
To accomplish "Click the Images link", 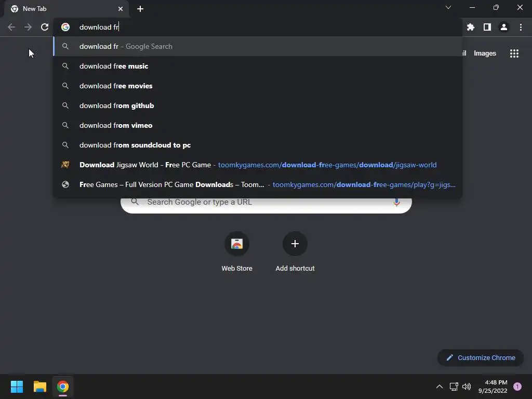I will pyautogui.click(x=485, y=54).
